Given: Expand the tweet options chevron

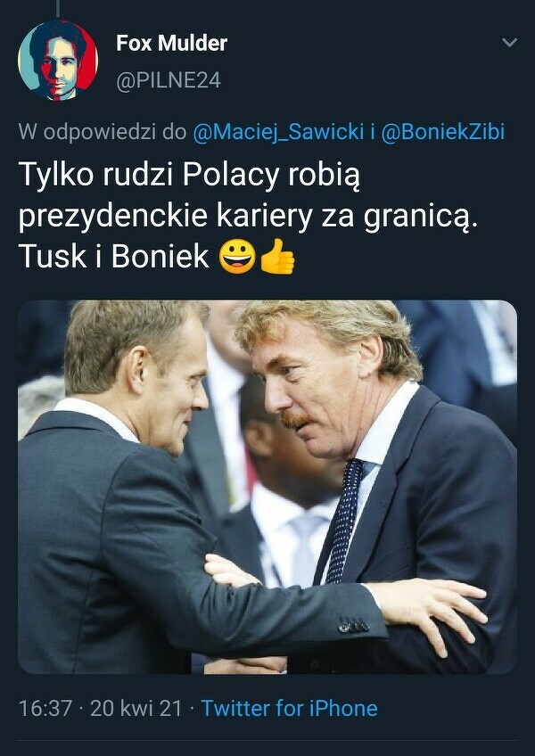Looking at the screenshot, I should click(509, 43).
